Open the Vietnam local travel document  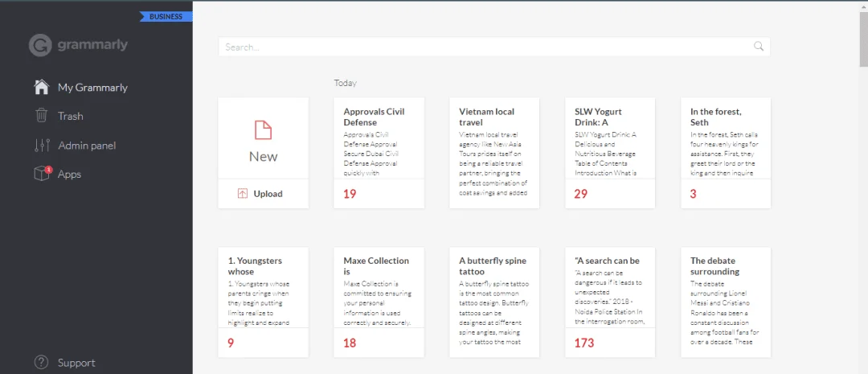pyautogui.click(x=494, y=153)
